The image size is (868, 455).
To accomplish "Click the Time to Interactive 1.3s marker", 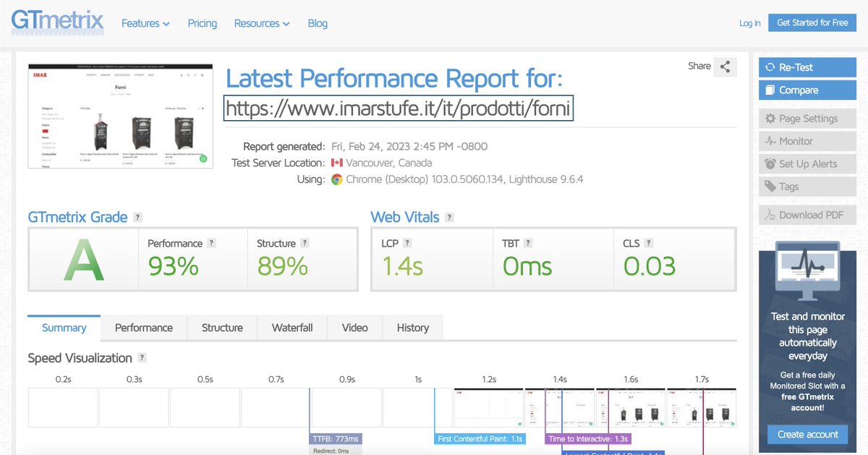I will point(589,438).
